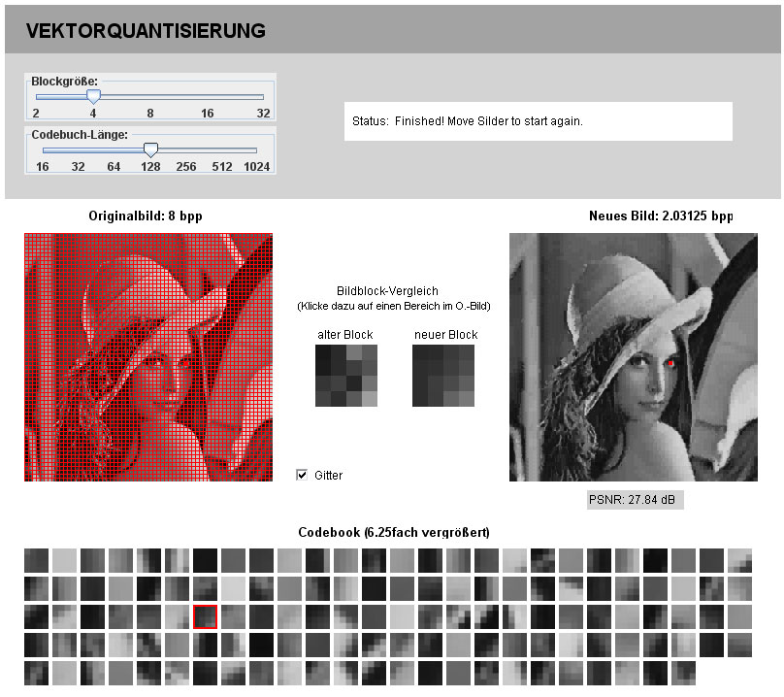Click the '256' tick label under Codebuch-Länge
Screen dimensions: 784x697
[186, 167]
